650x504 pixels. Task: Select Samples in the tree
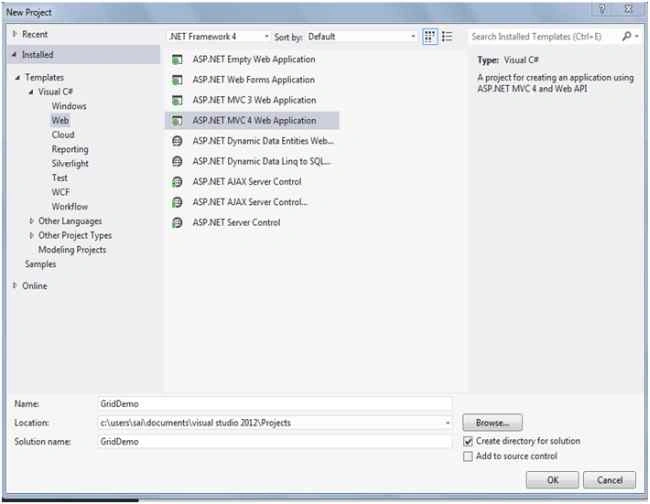(40, 264)
